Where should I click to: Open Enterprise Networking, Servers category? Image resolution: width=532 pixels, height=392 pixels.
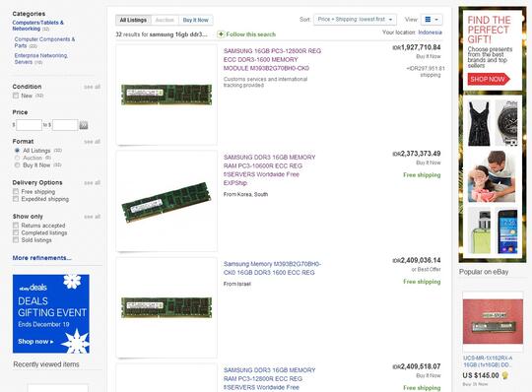point(40,59)
